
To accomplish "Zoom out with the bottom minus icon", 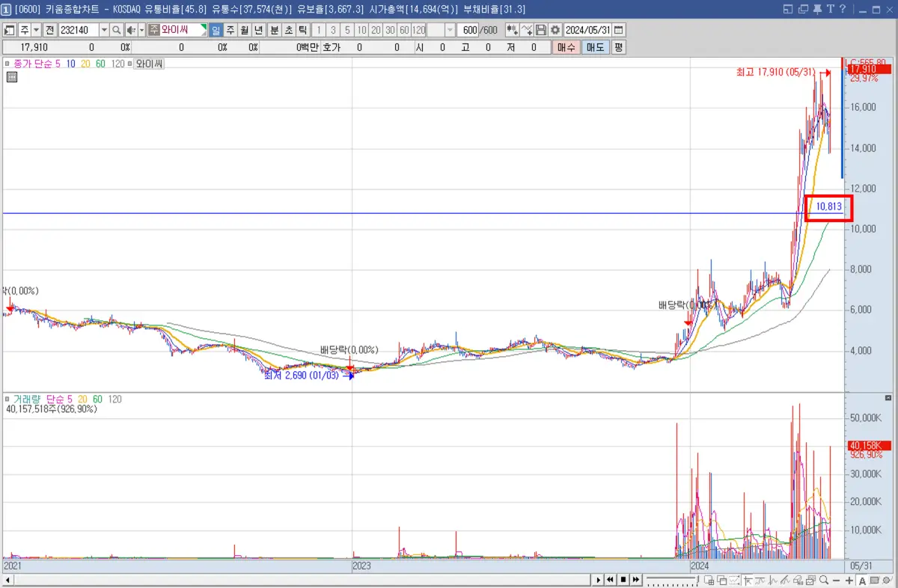I will (x=836, y=581).
